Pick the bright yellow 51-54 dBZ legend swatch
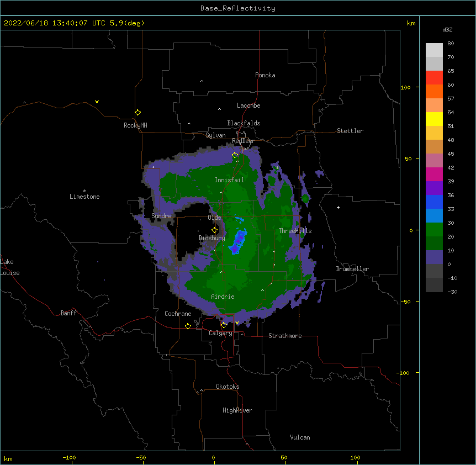This screenshot has height=465, width=476. tap(434, 119)
